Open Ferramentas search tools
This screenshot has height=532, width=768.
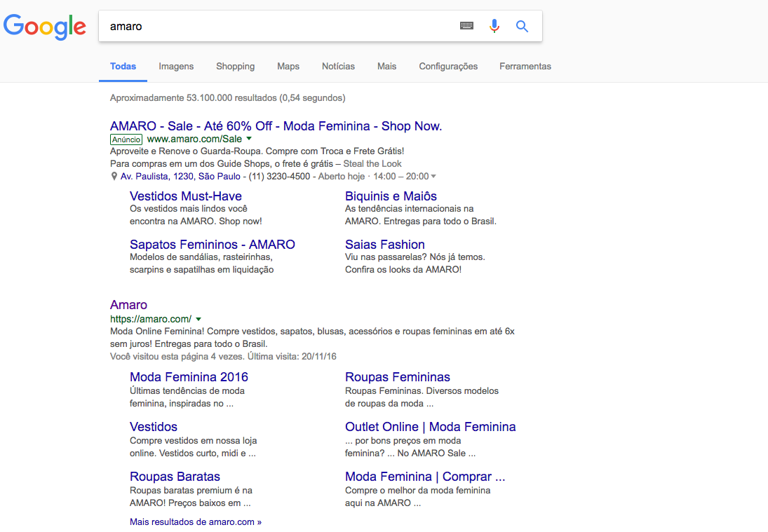525,66
